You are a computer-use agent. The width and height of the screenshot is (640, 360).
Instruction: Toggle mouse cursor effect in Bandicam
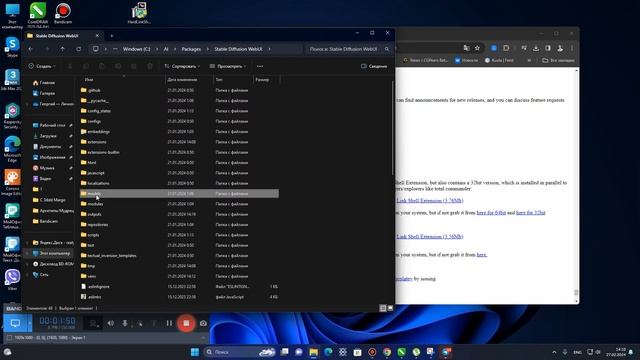(140, 323)
